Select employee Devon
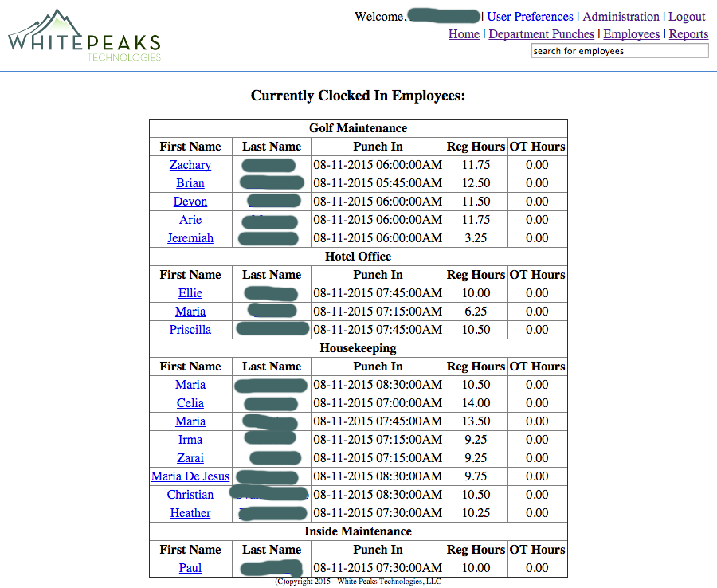This screenshot has width=717, height=588. (190, 202)
